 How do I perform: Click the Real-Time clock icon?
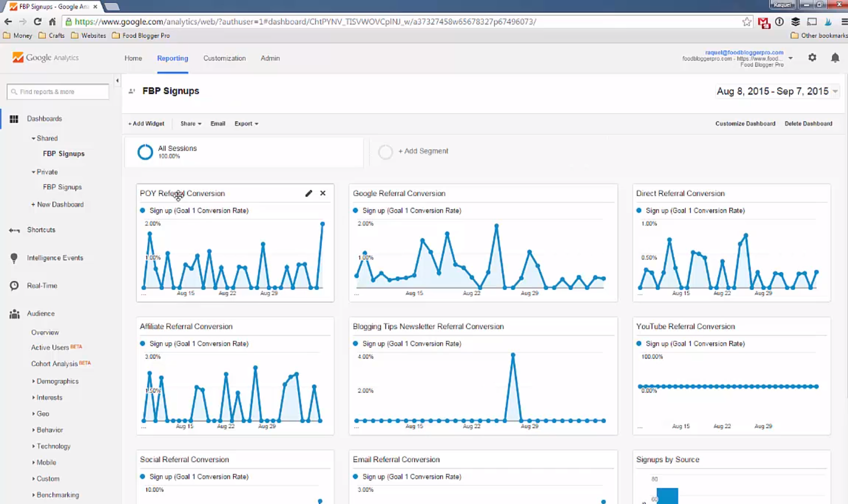coord(14,286)
